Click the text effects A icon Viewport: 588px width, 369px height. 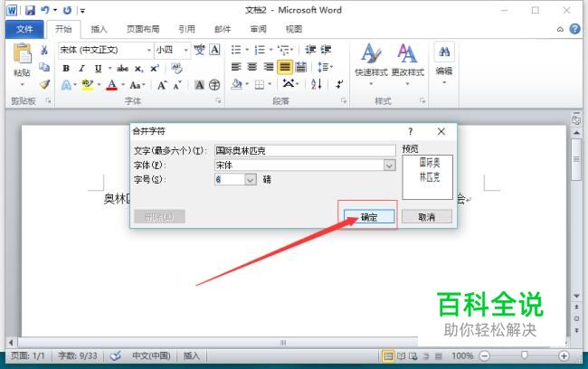(66, 85)
